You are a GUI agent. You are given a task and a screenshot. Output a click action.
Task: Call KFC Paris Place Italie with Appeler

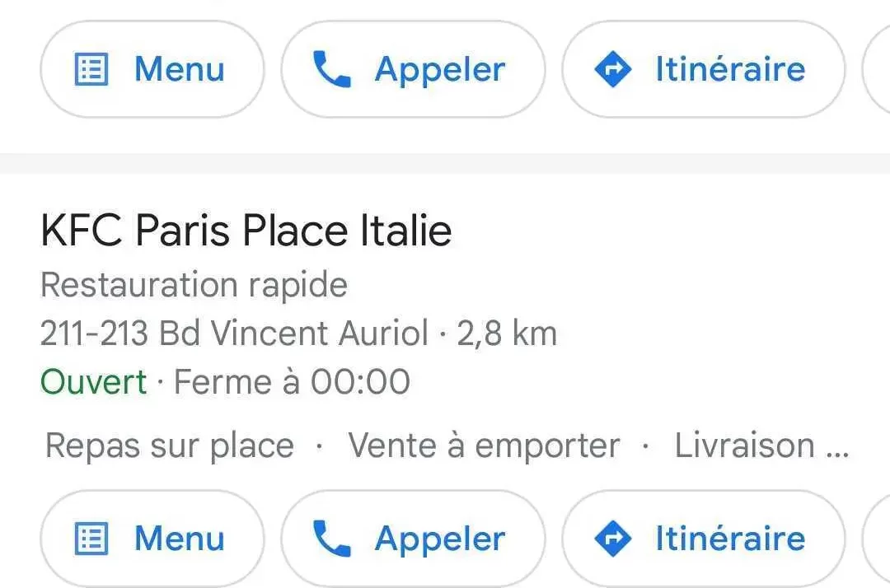(x=413, y=538)
